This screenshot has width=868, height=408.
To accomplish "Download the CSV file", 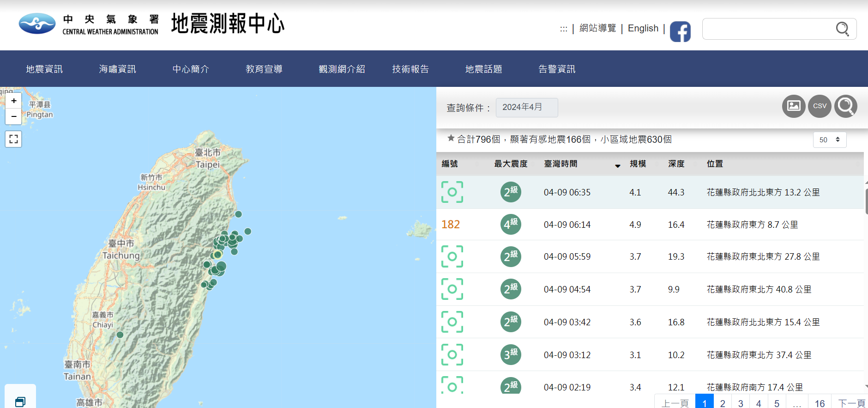I will point(820,106).
